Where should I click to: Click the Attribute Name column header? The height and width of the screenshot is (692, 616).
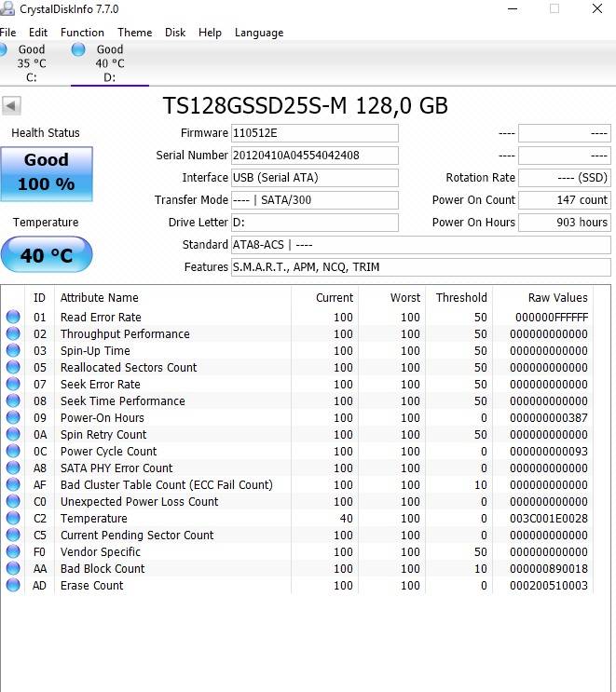pyautogui.click(x=100, y=298)
